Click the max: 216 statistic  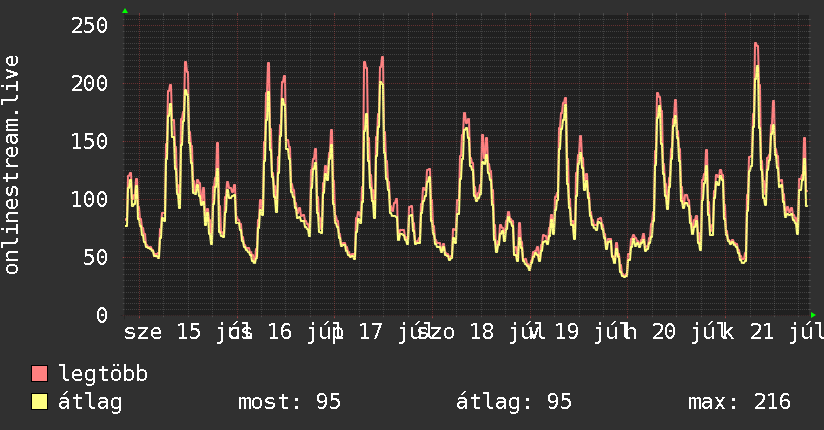pyautogui.click(x=739, y=402)
